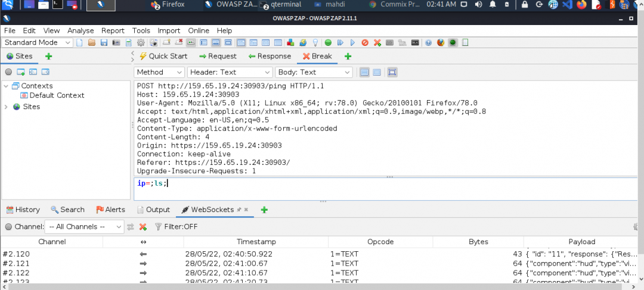
Task: Add a bottom panel tab with green plus
Action: [264, 210]
